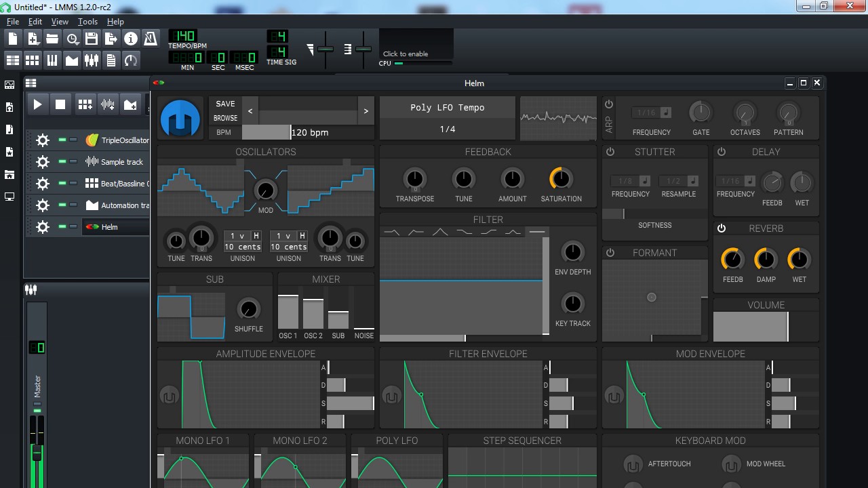Screen dimensions: 868x488
Task: Show the Automation Editor icon
Action: point(72,60)
